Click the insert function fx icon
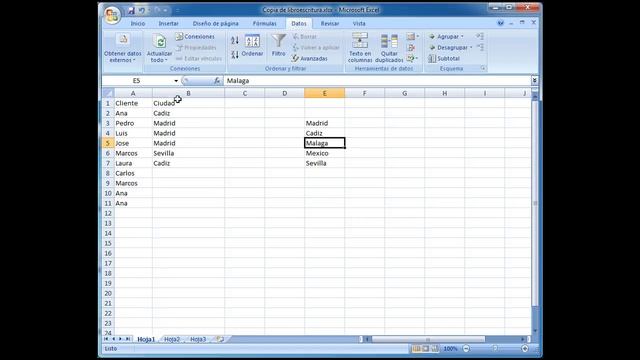This screenshot has height=360, width=640. 217,81
